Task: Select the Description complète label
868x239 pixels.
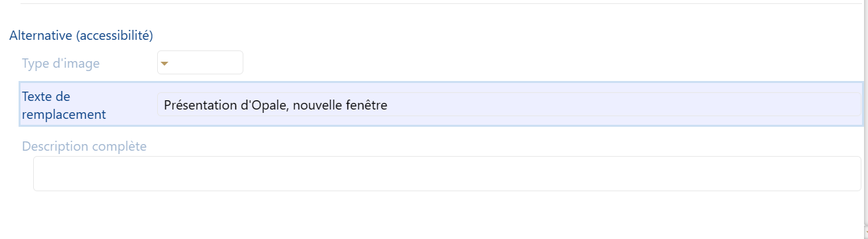Action: pyautogui.click(x=84, y=146)
